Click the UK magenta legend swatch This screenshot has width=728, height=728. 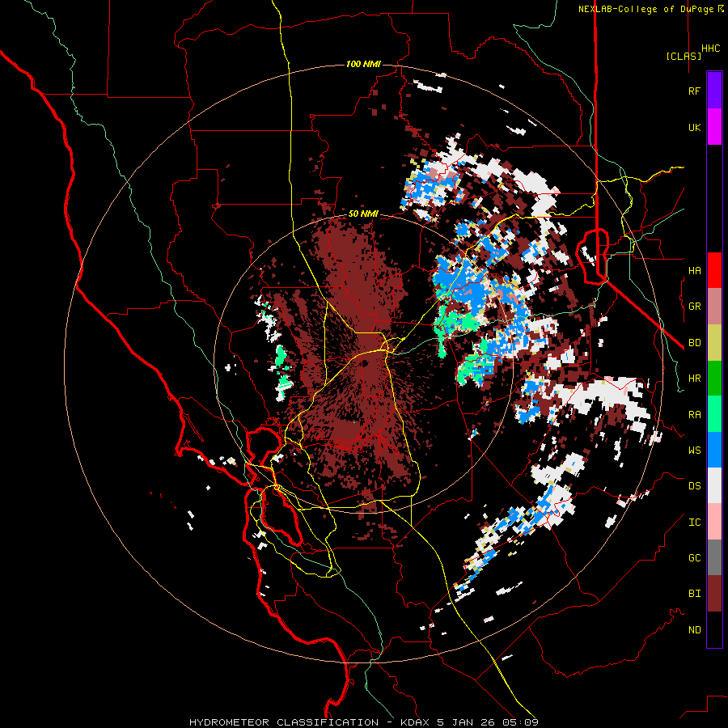(714, 127)
